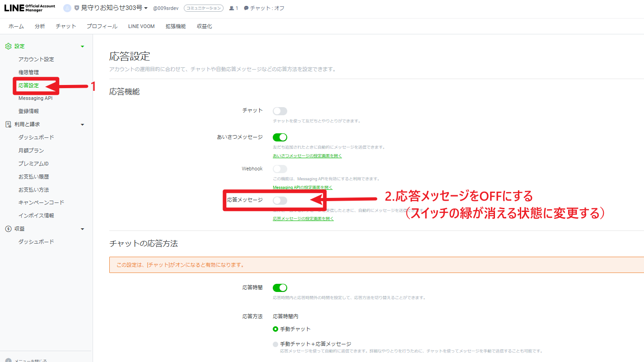
Task: Turn off the 応答時間 switch
Action: [280, 287]
